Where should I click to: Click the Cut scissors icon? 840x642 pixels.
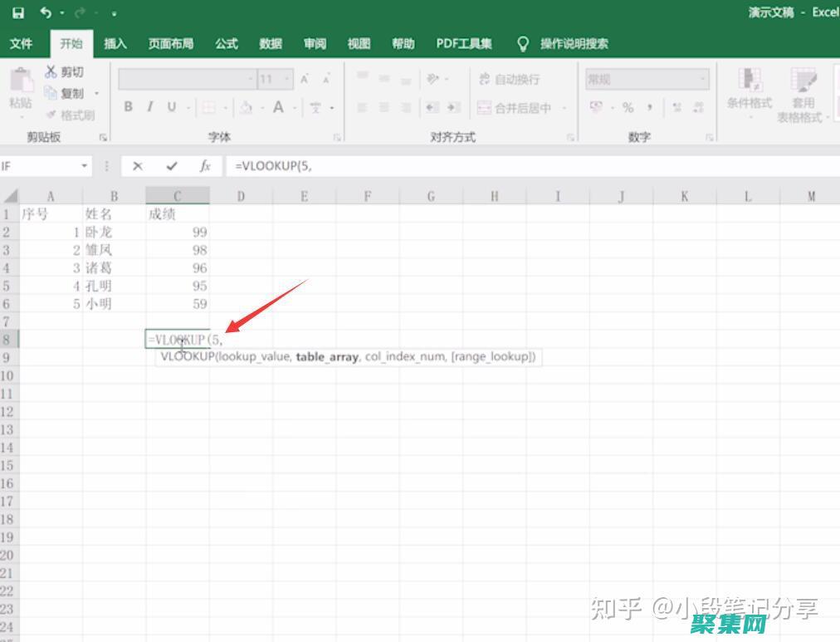pyautogui.click(x=51, y=72)
